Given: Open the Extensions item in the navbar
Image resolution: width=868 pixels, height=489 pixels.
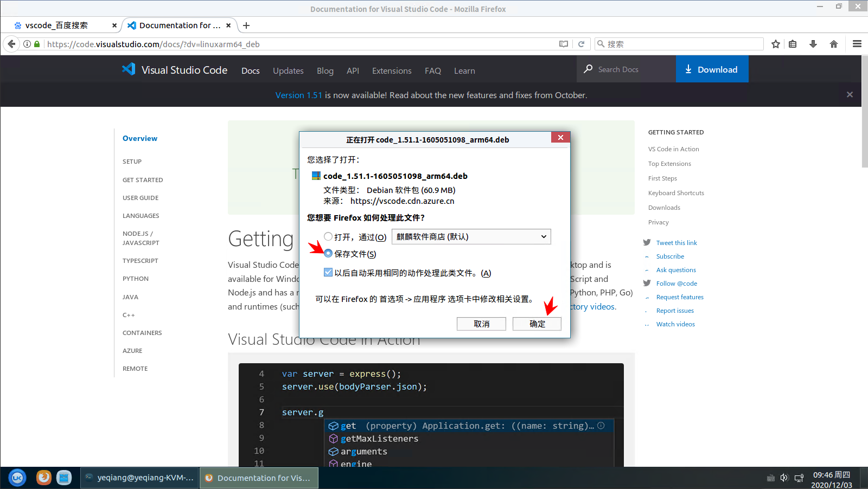Looking at the screenshot, I should pyautogui.click(x=391, y=70).
